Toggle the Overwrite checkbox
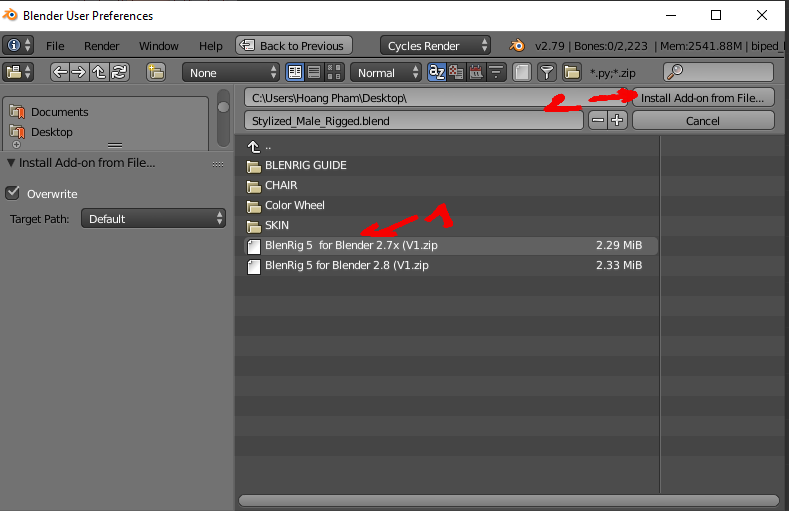Screen dimensions: 789x511 pyautogui.click(x=13, y=193)
